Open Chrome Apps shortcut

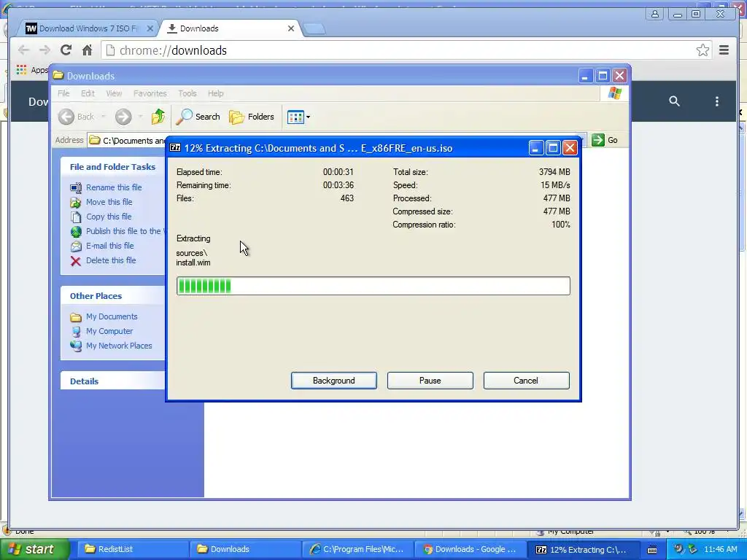(x=32, y=70)
